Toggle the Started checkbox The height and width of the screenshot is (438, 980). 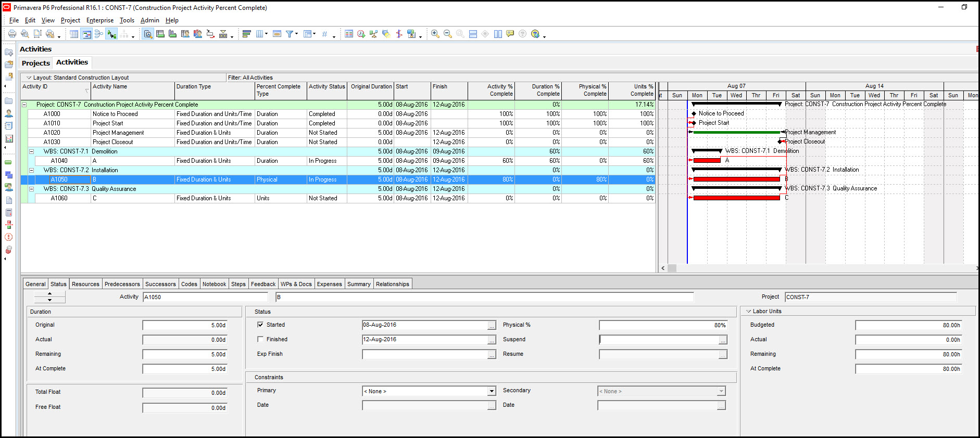(x=260, y=325)
